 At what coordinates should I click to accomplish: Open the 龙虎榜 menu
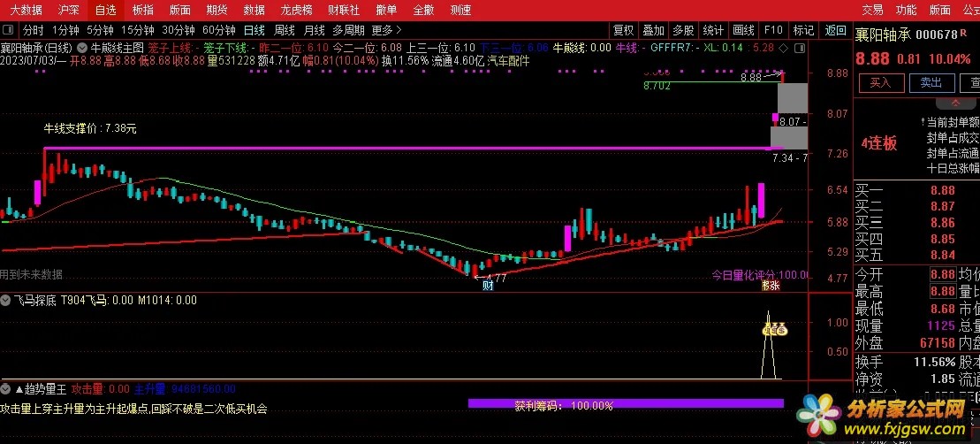click(x=297, y=10)
